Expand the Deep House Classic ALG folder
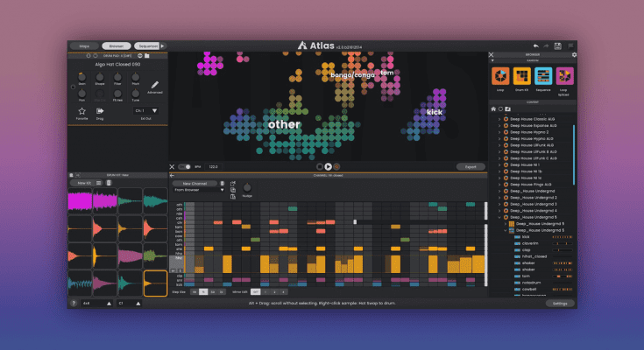644x350 pixels. tap(500, 118)
